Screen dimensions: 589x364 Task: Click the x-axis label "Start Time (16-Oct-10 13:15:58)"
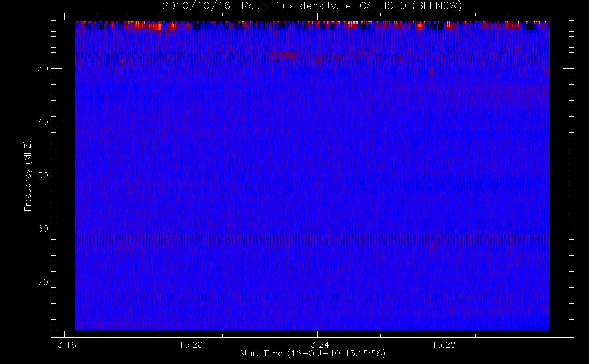click(x=312, y=353)
